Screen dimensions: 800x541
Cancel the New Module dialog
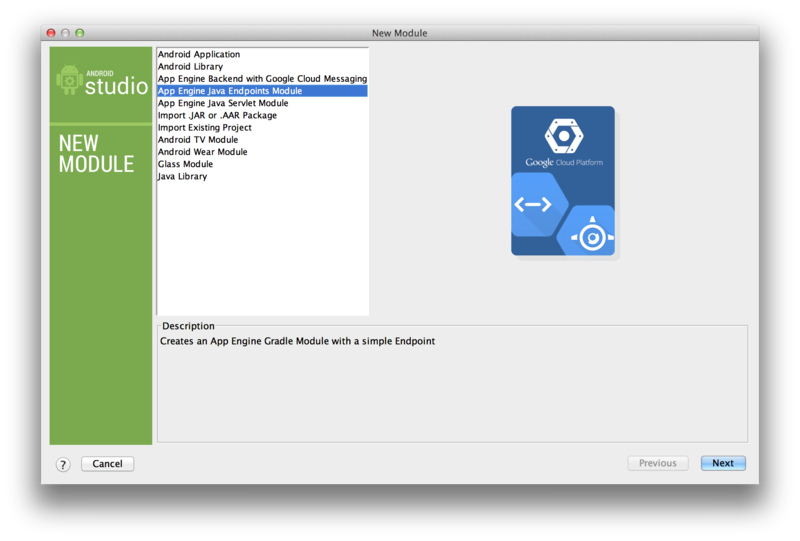pyautogui.click(x=108, y=463)
